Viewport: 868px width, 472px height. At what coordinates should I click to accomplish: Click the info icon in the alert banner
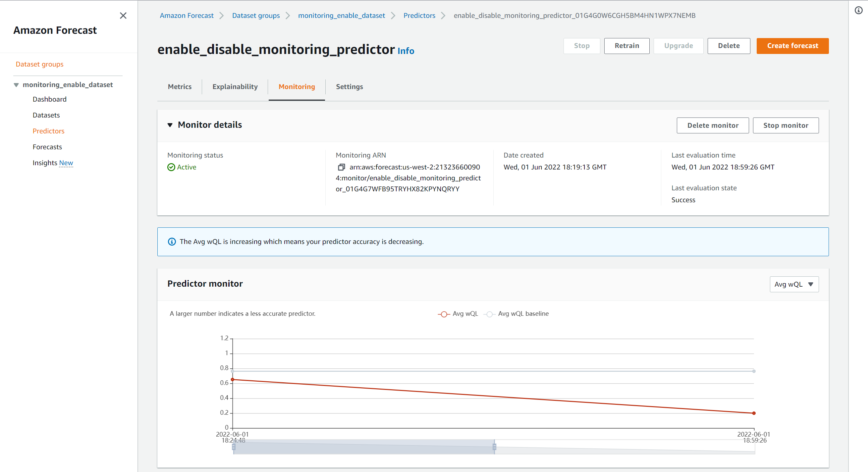(x=172, y=241)
